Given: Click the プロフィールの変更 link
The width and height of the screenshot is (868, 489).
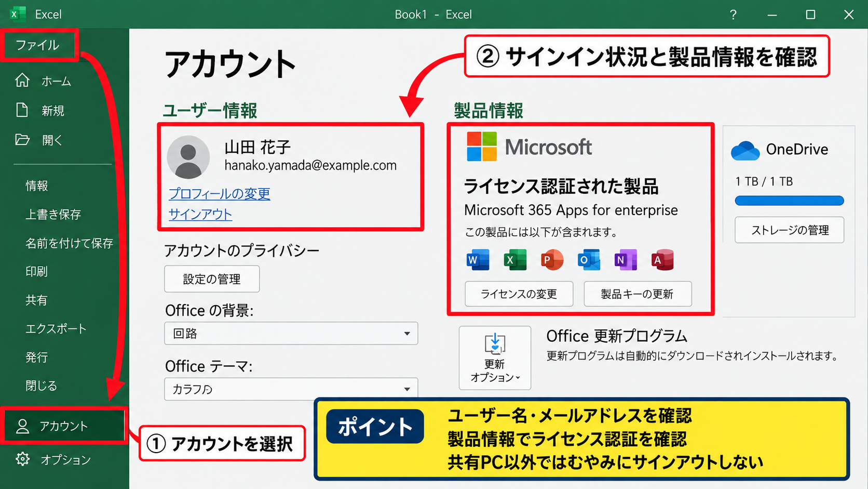Looking at the screenshot, I should point(220,194).
